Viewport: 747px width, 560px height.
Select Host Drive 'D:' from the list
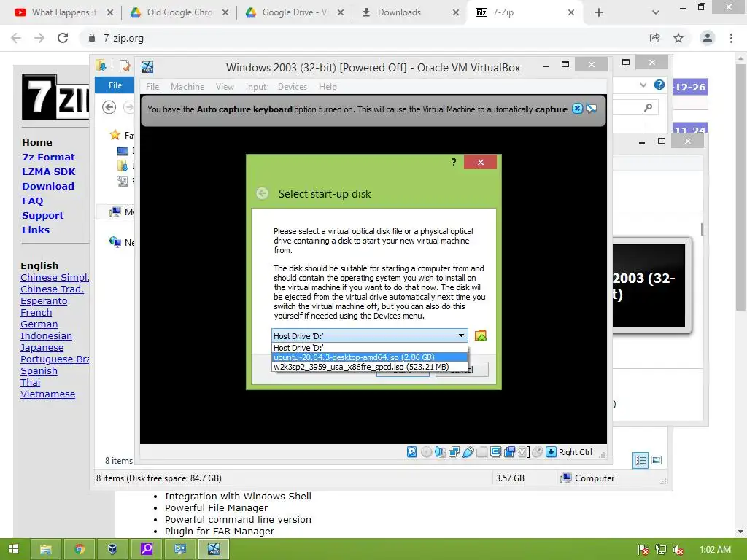click(370, 348)
